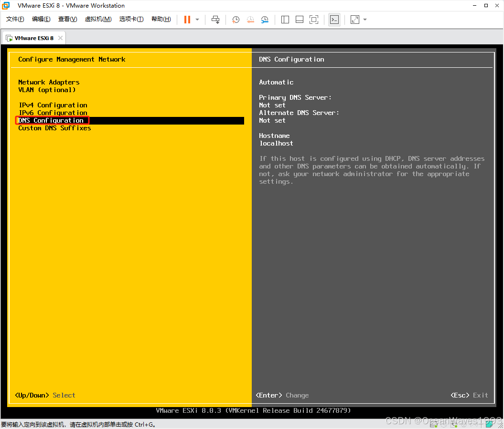Select Network Adapters menu entry
The width and height of the screenshot is (504, 429).
(49, 82)
